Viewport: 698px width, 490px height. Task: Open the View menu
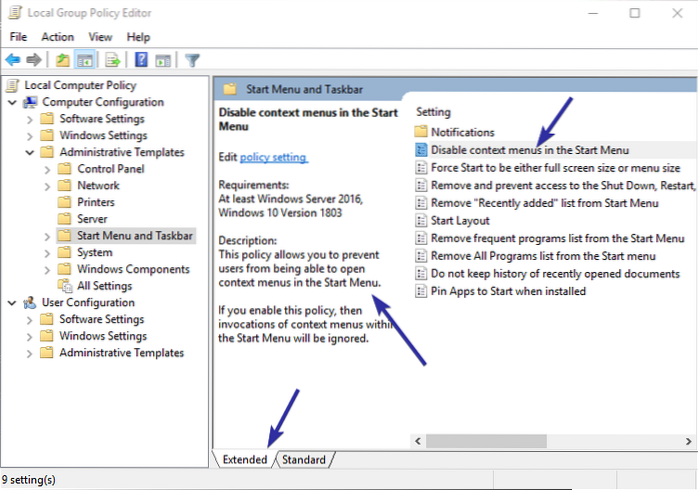[100, 37]
